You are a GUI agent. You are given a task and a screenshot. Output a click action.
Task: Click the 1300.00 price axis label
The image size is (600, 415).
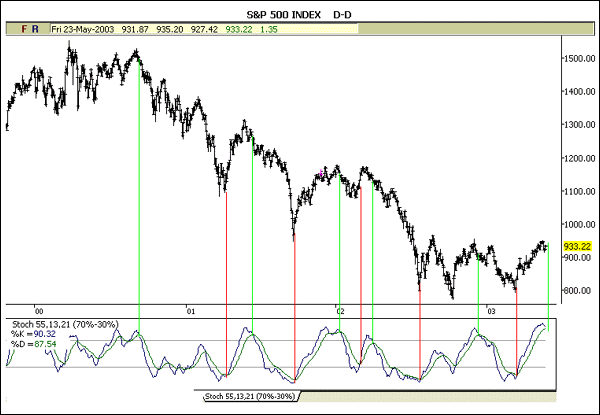tap(579, 125)
